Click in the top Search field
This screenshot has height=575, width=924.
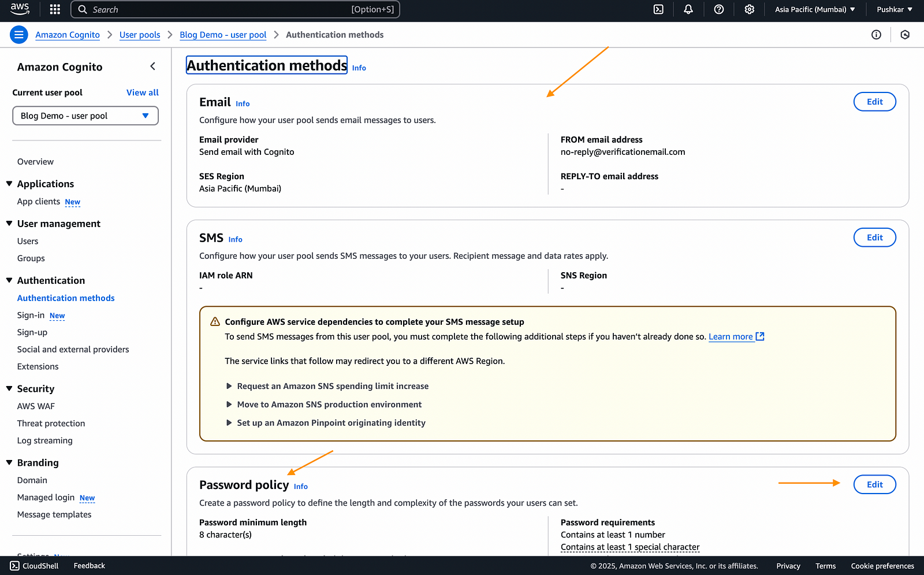[235, 9]
